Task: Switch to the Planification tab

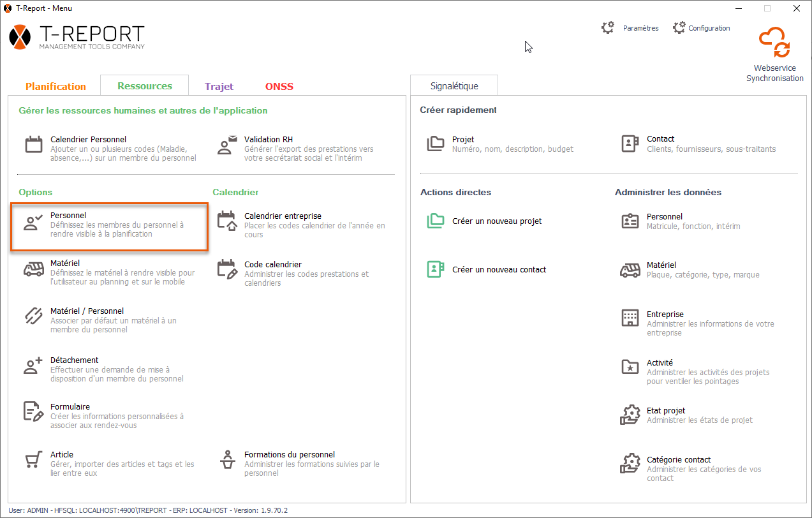Action: (55, 86)
